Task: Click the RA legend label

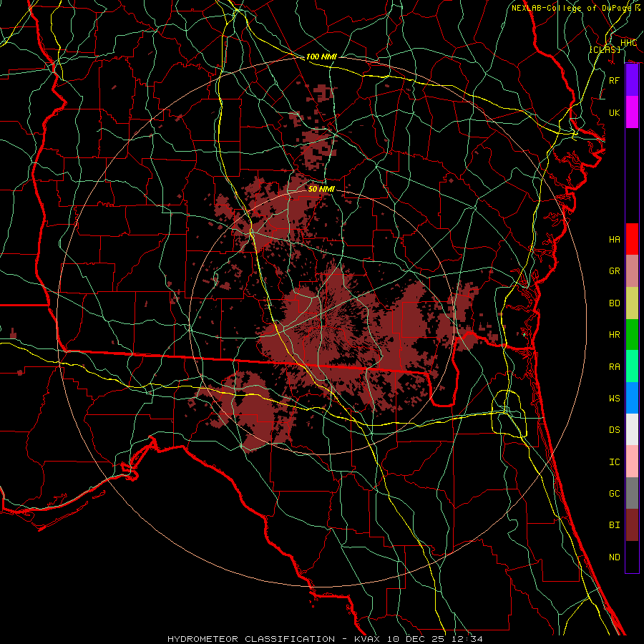Action: (615, 367)
